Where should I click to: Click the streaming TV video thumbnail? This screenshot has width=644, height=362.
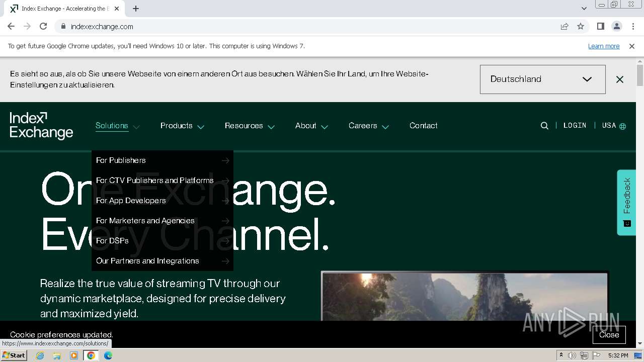click(x=465, y=297)
